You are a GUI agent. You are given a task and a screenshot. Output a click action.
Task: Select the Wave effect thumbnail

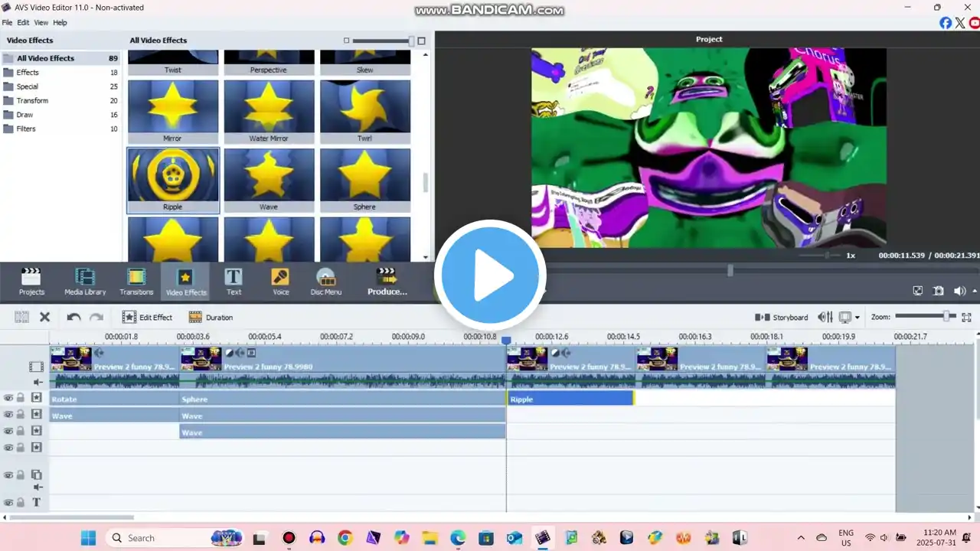point(269,180)
